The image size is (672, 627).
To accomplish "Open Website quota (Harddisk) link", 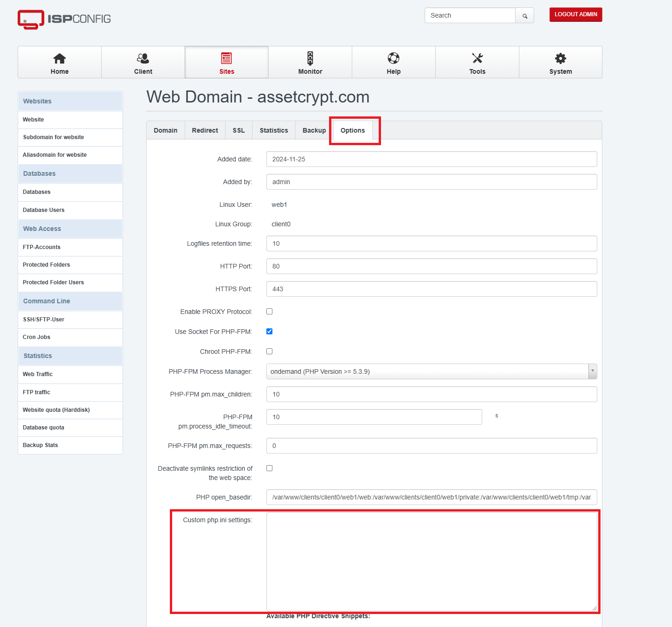I will tap(70, 410).
